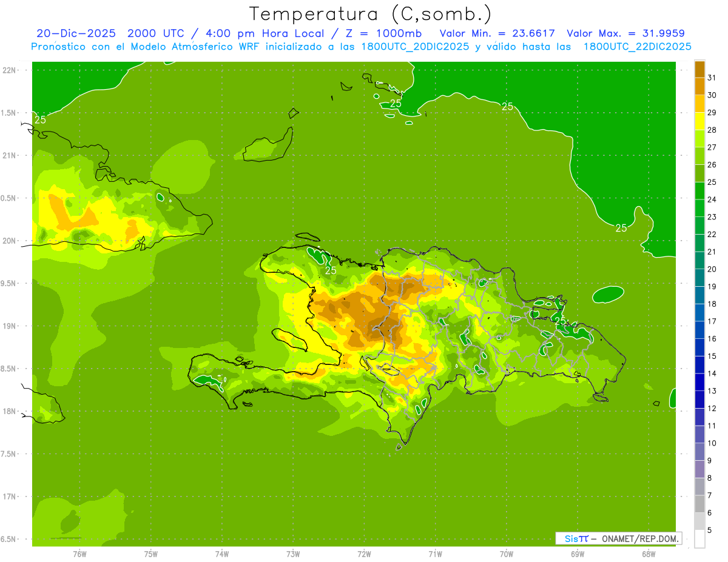Click the 68W longitude axis label
Screen dimensions: 728x562
pyautogui.click(x=648, y=554)
